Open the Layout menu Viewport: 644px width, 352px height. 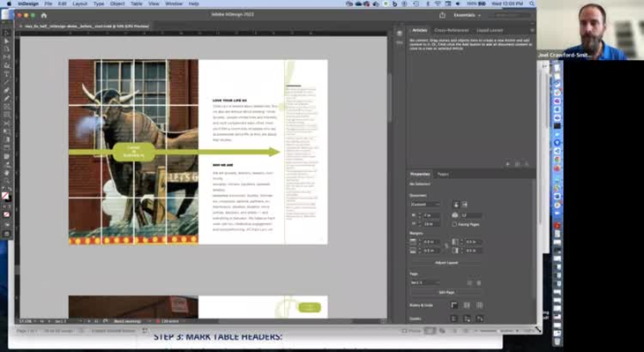[x=79, y=4]
